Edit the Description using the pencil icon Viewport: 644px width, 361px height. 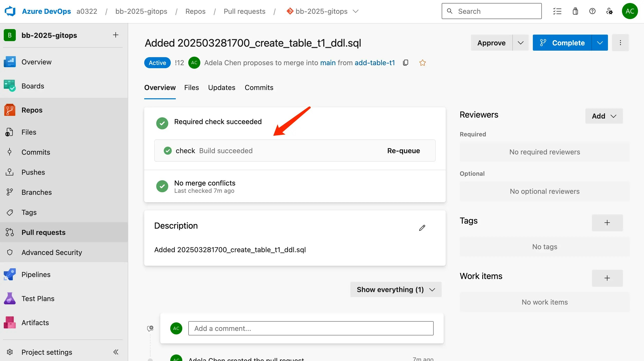[x=422, y=228]
